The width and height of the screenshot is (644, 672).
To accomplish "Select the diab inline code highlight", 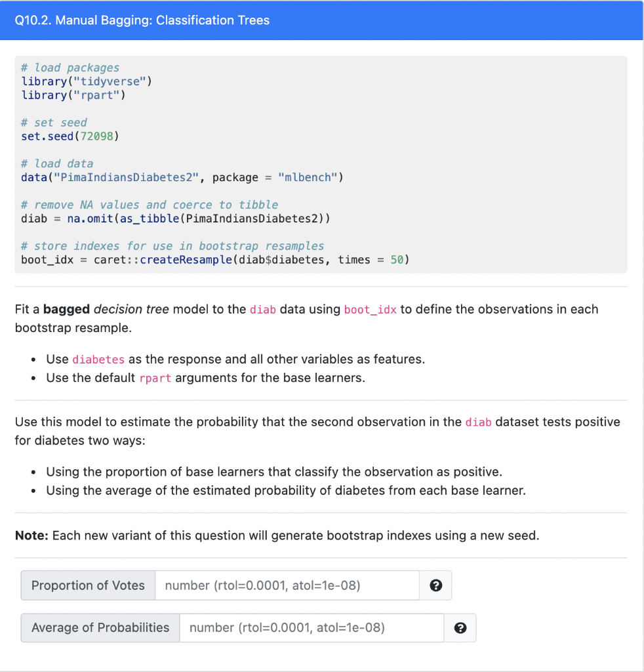I will (x=262, y=309).
